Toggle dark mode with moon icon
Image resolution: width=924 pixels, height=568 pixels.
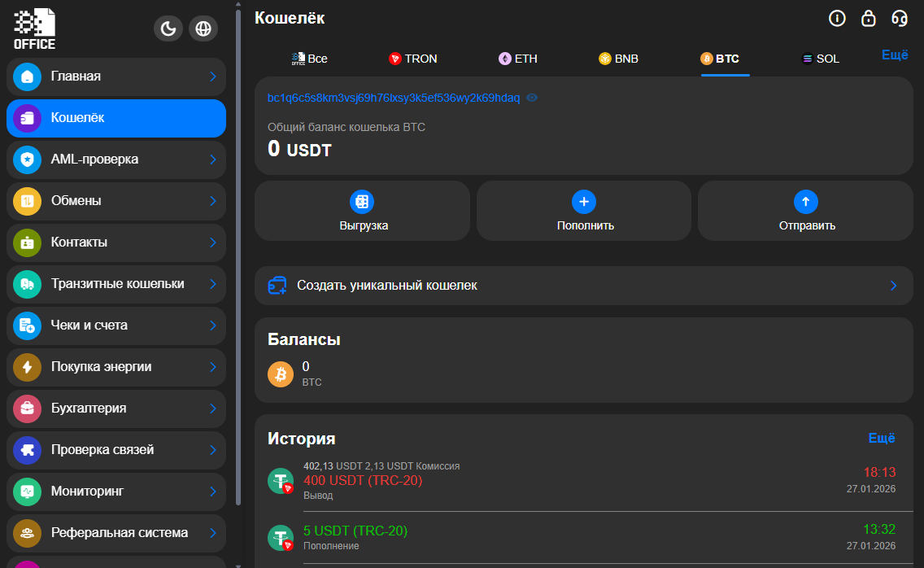click(x=168, y=29)
